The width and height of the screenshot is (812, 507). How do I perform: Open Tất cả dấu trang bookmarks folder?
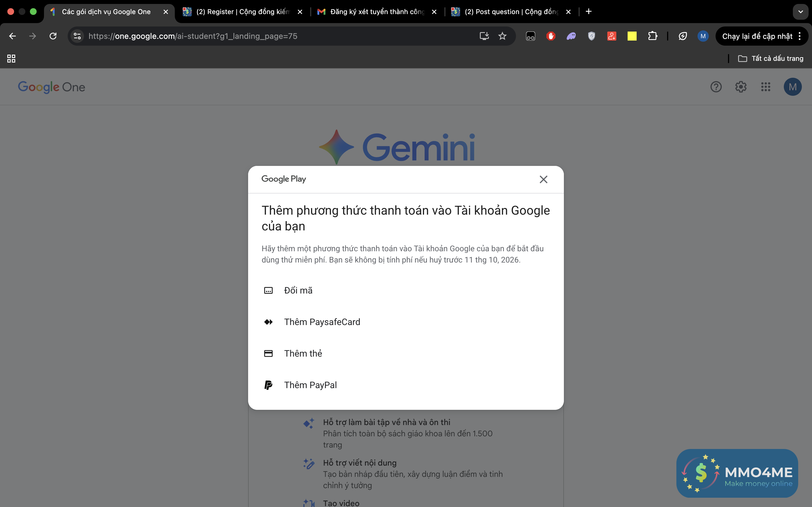(770, 59)
